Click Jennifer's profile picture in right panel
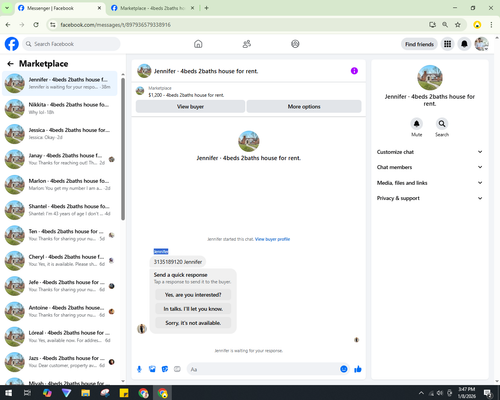Image resolution: width=500 pixels, height=400 pixels. click(430, 78)
